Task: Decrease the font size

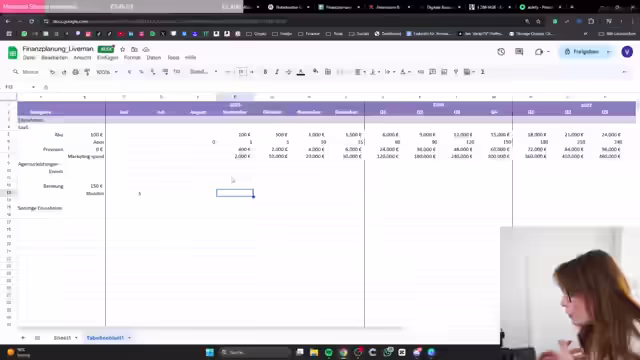Action: pyautogui.click(x=228, y=72)
